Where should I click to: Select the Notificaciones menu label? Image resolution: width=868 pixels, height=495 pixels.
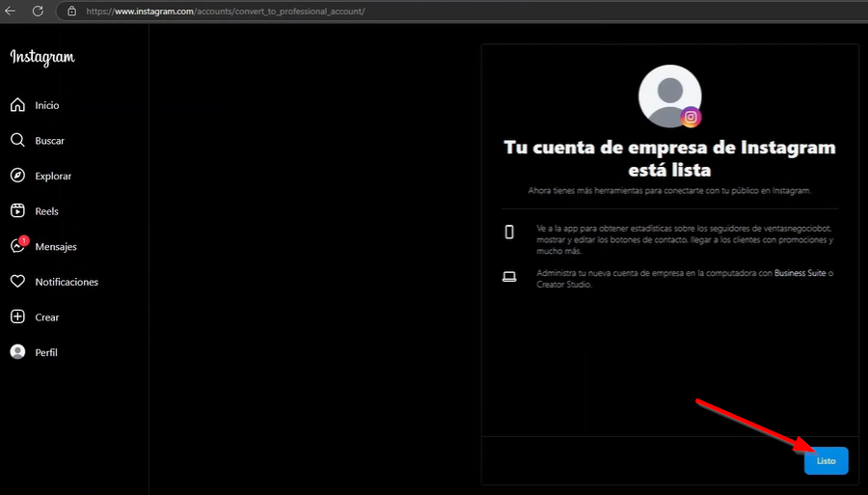click(67, 282)
